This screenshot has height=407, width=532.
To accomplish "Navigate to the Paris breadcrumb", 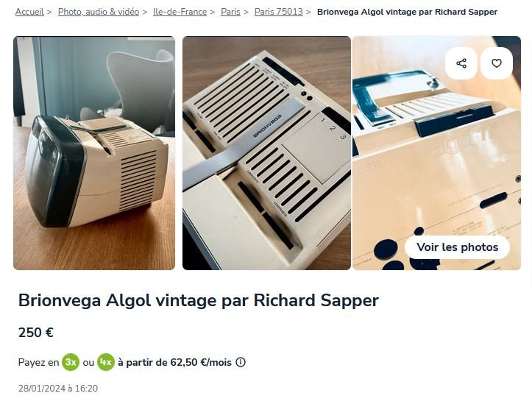I will (230, 12).
